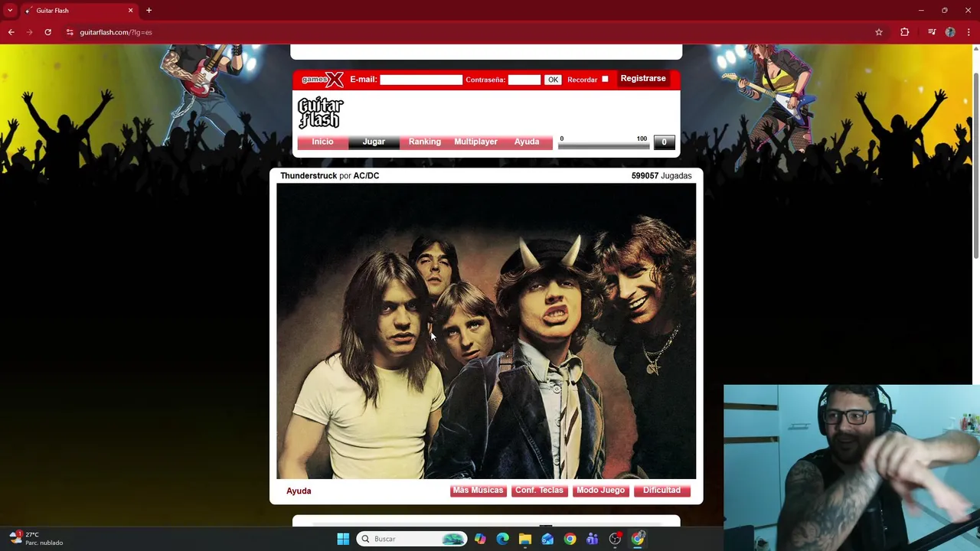Click the address bar URL guitarflash.com
Viewport: 980px width, 551px height.
116,32
